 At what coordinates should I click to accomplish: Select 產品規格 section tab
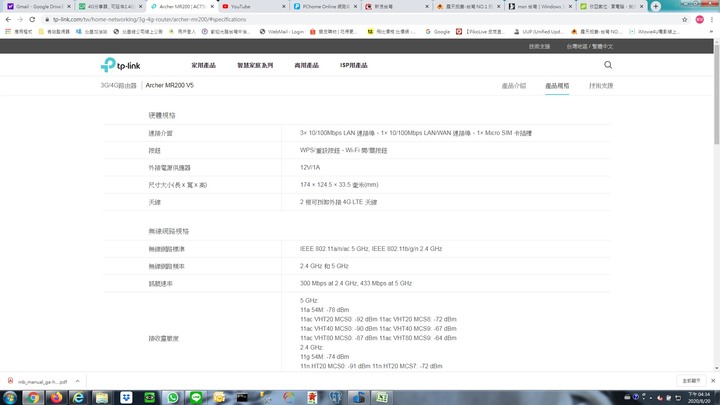coord(557,85)
